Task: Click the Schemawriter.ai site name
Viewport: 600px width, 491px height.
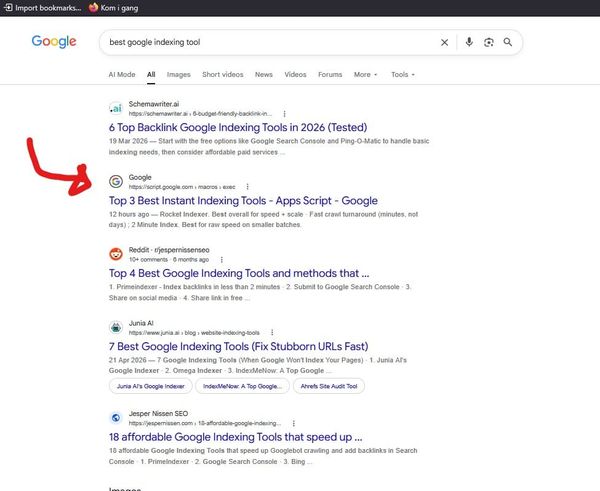Action: pyautogui.click(x=154, y=104)
